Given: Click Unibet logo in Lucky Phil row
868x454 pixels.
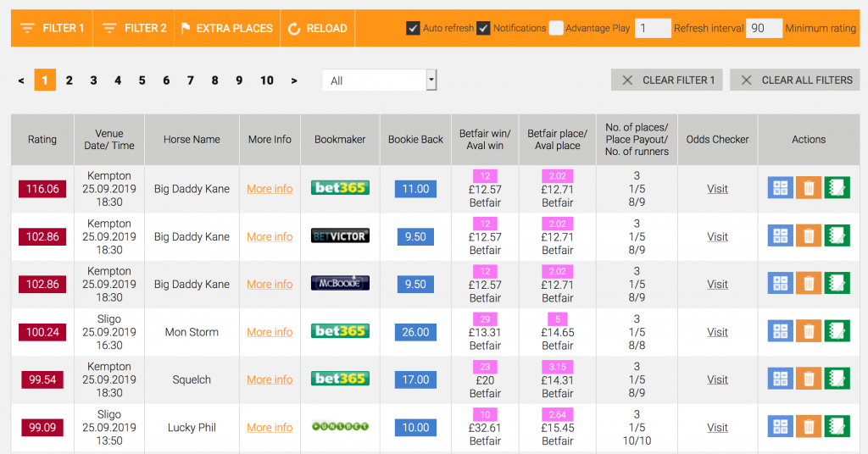Looking at the screenshot, I should (x=340, y=427).
